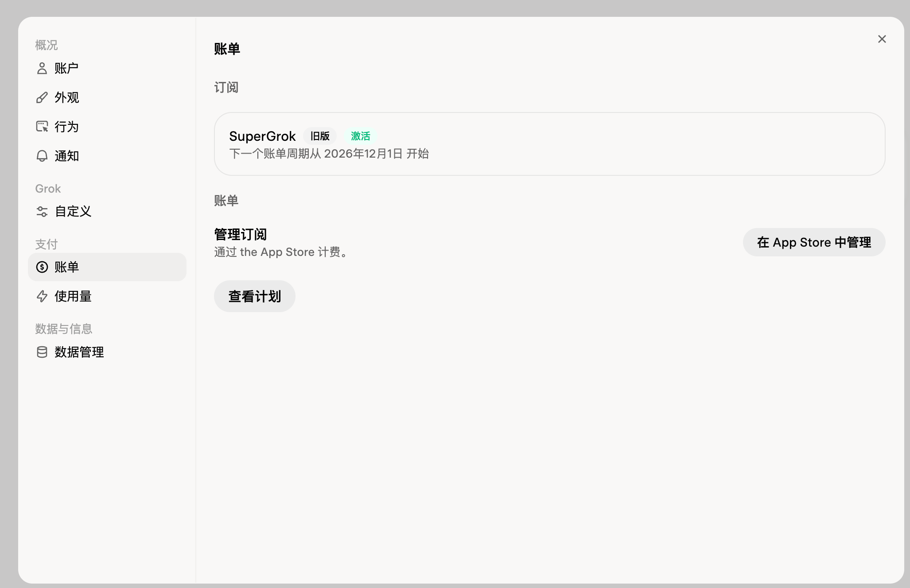
Task: Click the cursor window icon beside 行为
Action: [x=42, y=127]
